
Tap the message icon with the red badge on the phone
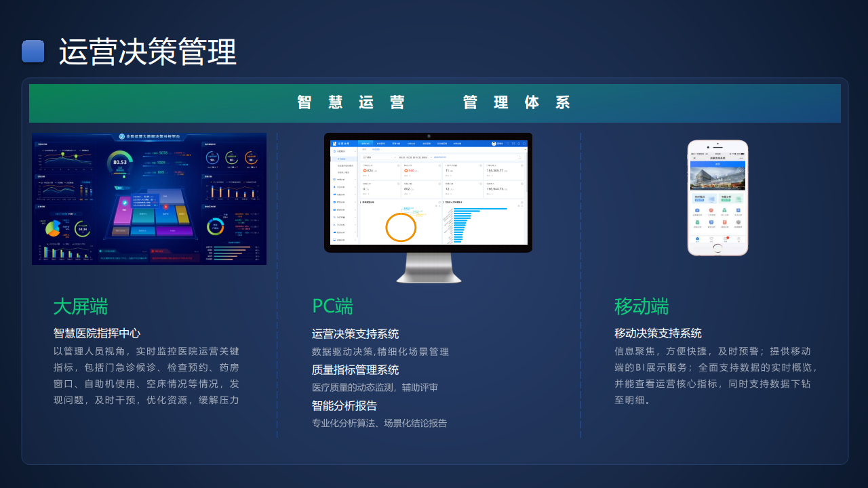(x=726, y=238)
